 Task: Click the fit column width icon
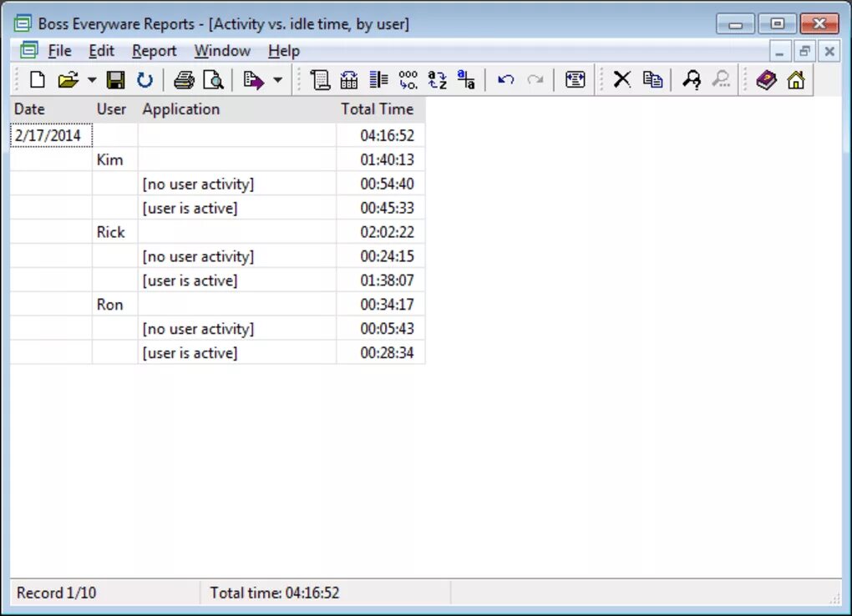point(575,80)
